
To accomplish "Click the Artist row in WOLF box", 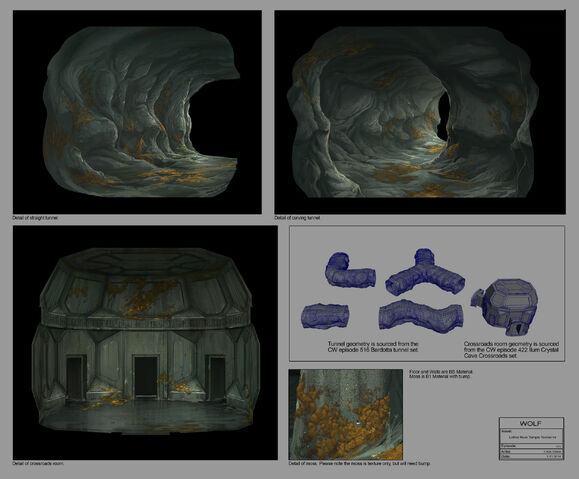I will tap(531, 451).
